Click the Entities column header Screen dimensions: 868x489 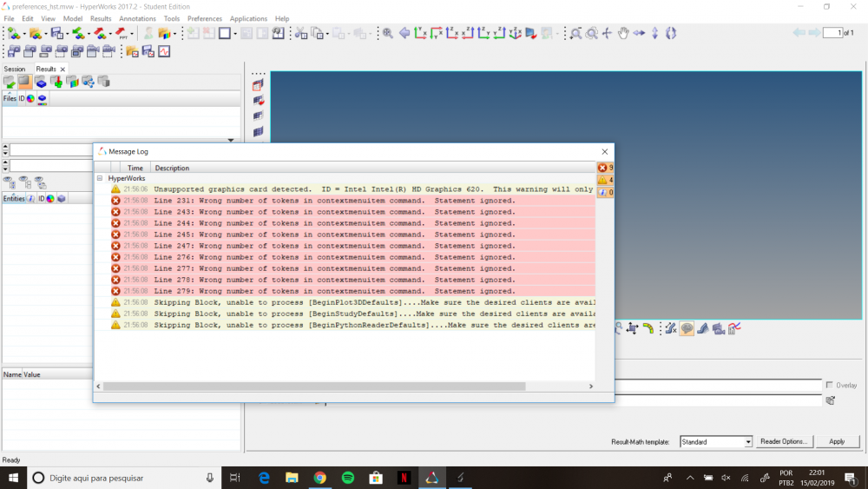coord(14,198)
